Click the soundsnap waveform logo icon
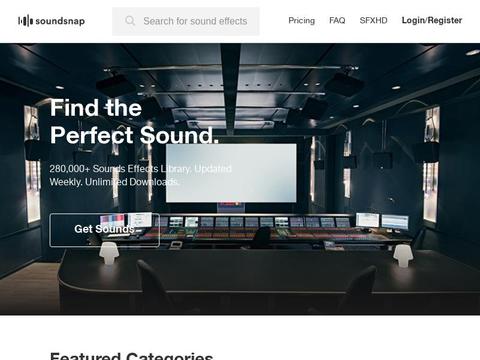 coord(25,21)
